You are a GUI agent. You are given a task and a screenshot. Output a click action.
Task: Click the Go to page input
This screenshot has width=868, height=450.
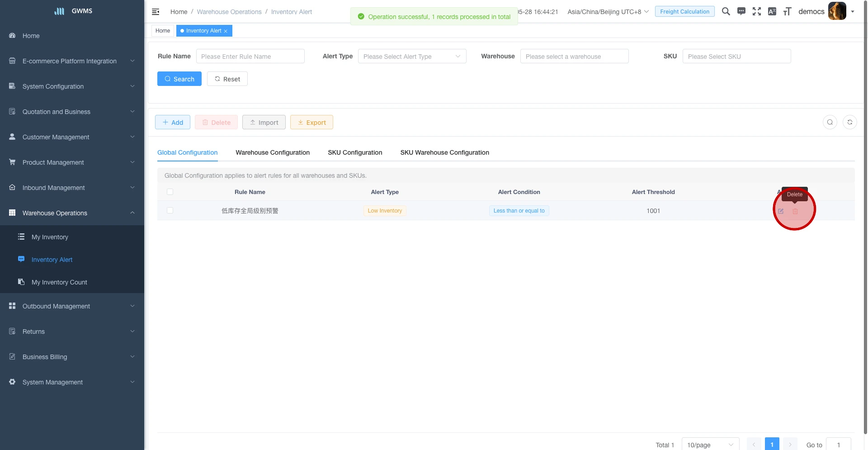[x=839, y=445]
